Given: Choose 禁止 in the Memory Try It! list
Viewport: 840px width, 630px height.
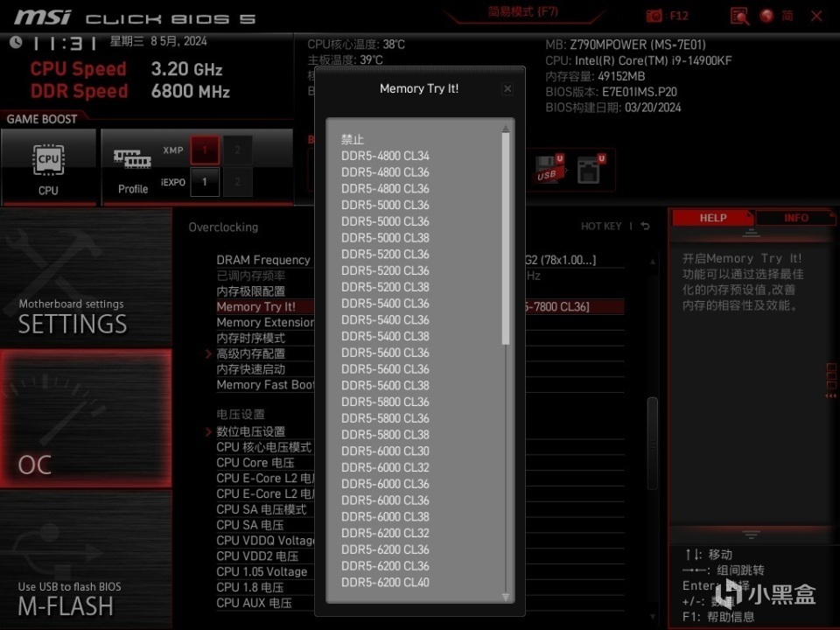Looking at the screenshot, I should [353, 139].
